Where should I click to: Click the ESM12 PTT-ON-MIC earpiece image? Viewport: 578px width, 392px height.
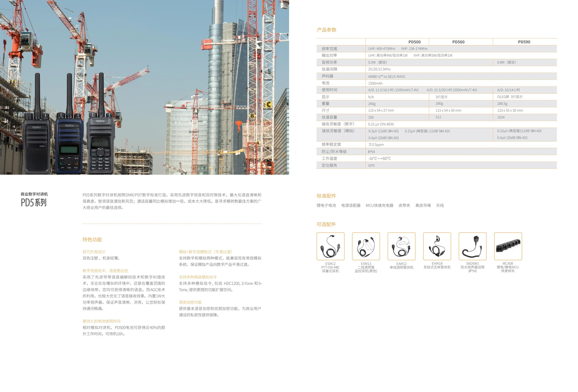330,246
